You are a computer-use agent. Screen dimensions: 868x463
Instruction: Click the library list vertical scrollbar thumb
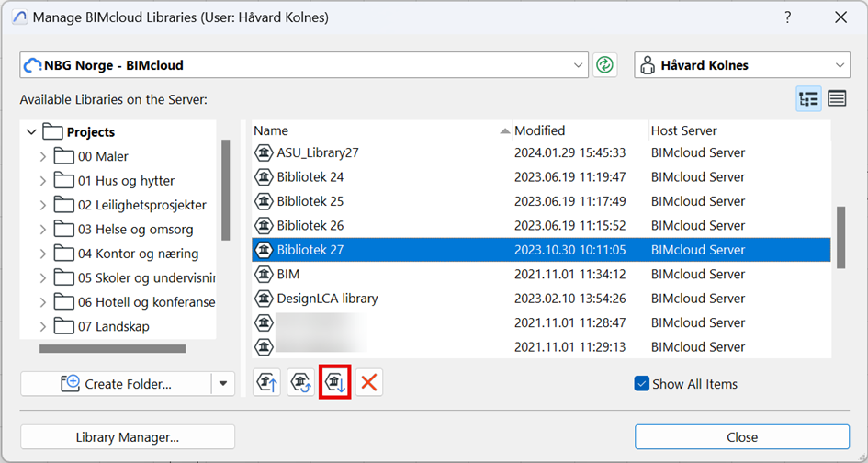coord(840,237)
